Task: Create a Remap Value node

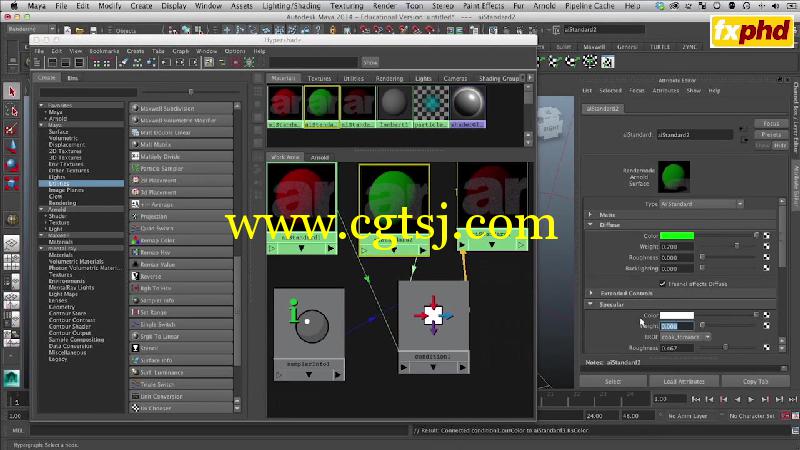Action: (x=181, y=264)
